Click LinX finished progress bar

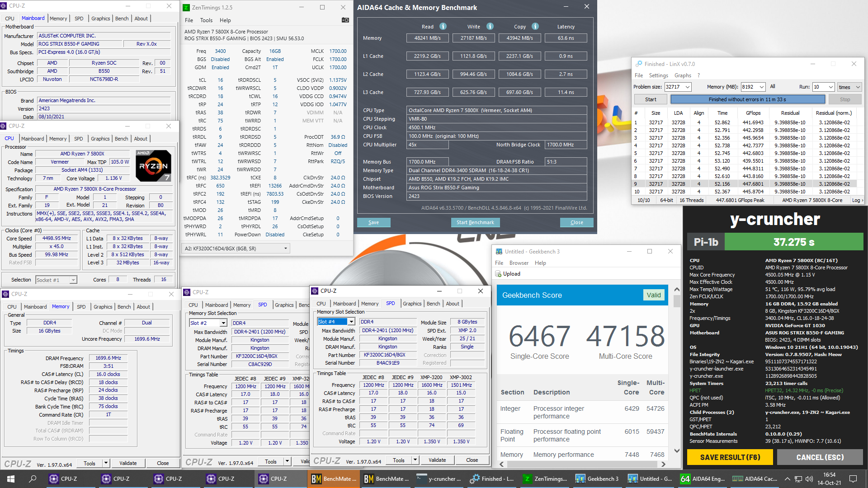click(x=747, y=99)
